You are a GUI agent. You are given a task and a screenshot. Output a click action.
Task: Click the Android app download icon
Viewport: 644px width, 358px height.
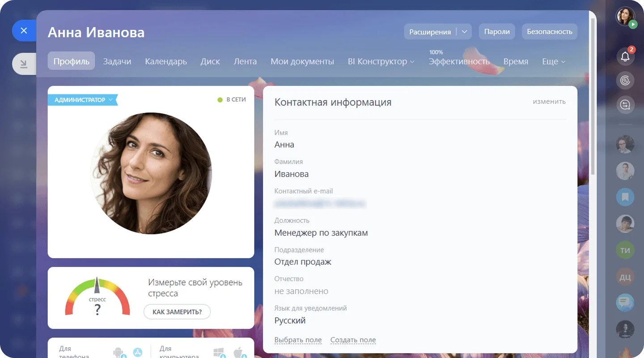(119, 352)
